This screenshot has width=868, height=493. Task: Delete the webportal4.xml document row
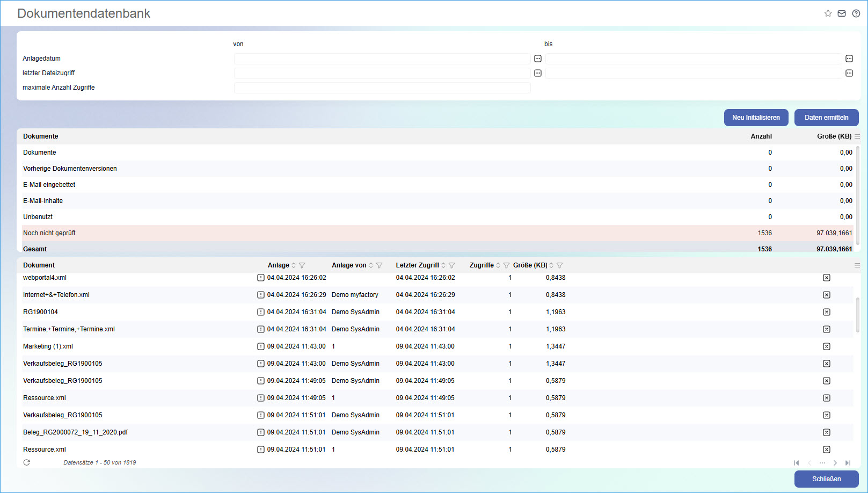pyautogui.click(x=827, y=278)
